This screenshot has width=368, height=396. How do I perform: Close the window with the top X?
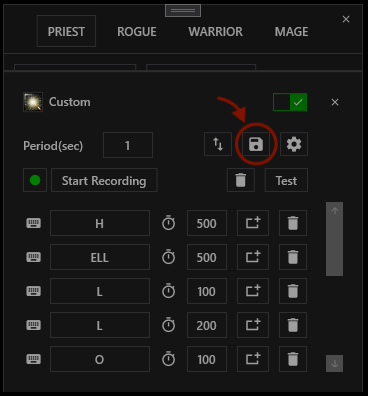tap(346, 19)
